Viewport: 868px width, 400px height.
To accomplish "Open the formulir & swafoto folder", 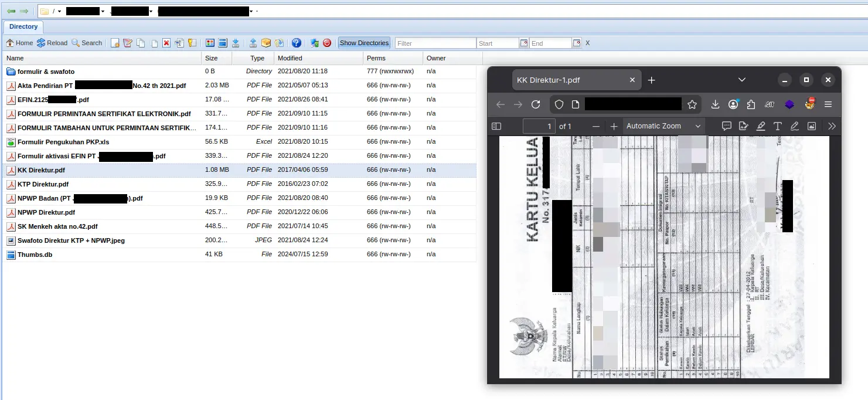I will [x=46, y=72].
